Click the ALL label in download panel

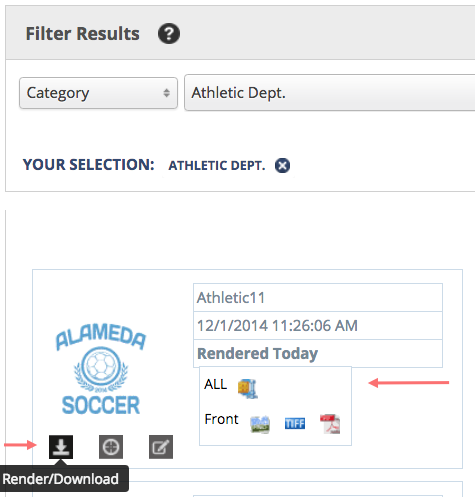coord(215,384)
